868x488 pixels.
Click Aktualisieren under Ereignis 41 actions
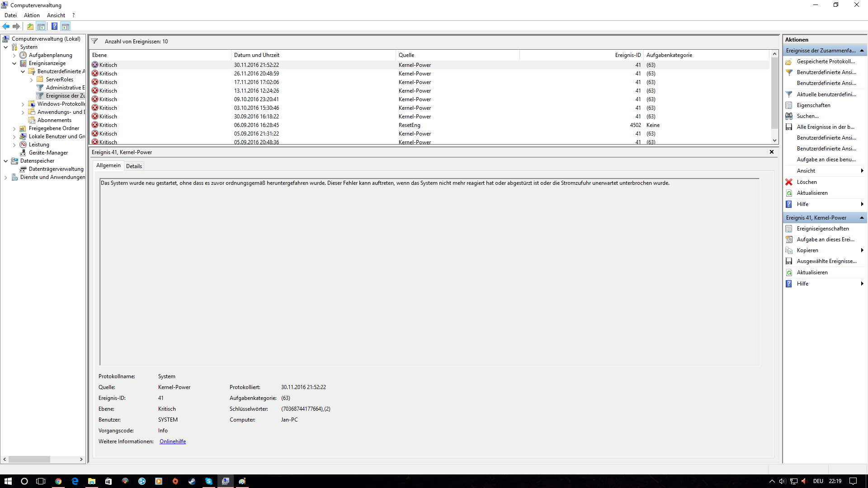(x=812, y=272)
